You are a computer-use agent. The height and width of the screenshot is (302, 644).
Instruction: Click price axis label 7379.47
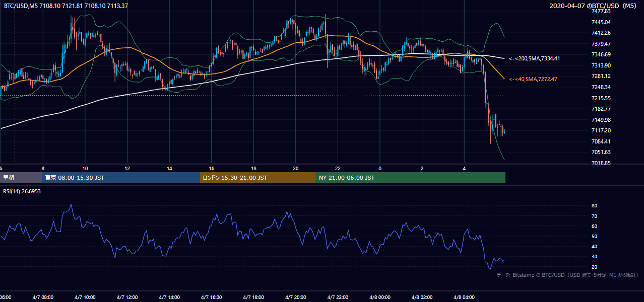coord(601,44)
